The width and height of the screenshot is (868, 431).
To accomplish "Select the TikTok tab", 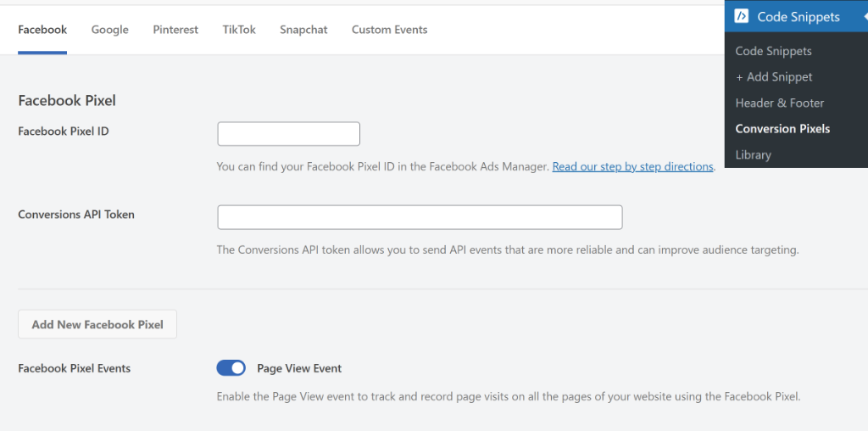I will click(x=239, y=30).
